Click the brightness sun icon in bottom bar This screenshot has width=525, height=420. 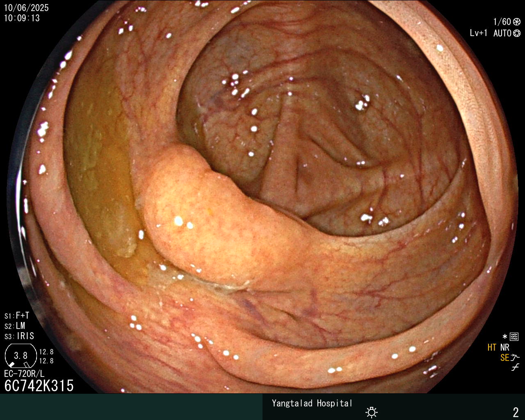(372, 412)
